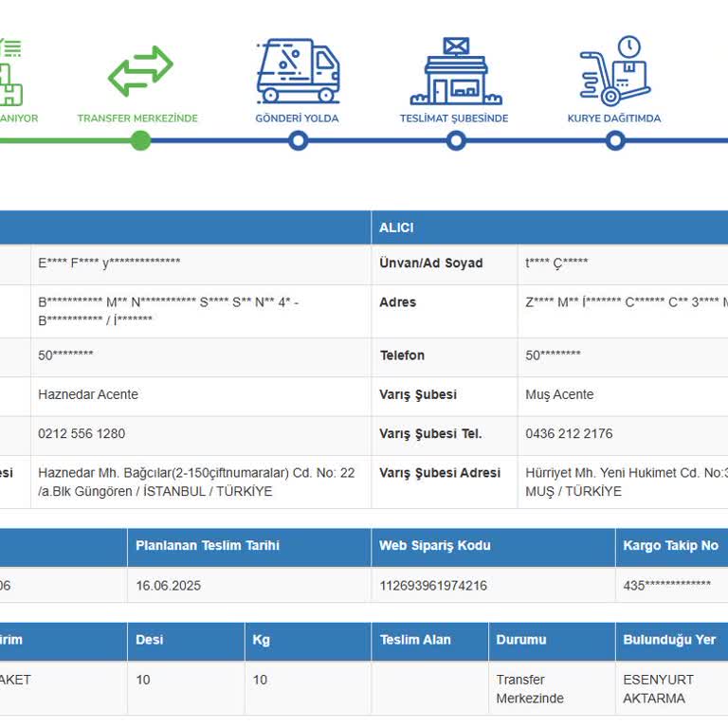Click the recipient Telefon label
The image size is (728, 728).
click(x=402, y=355)
